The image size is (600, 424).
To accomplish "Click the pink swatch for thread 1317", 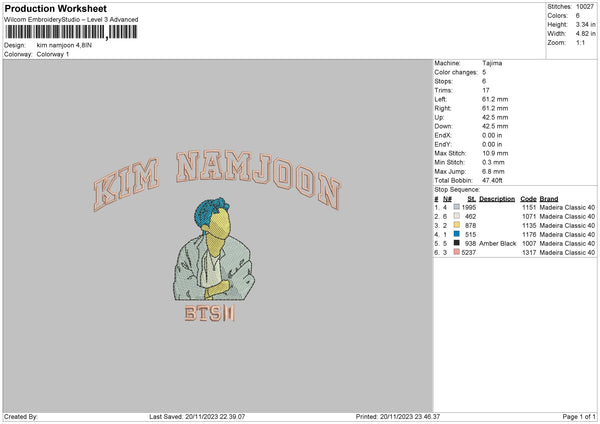I will tap(457, 252).
